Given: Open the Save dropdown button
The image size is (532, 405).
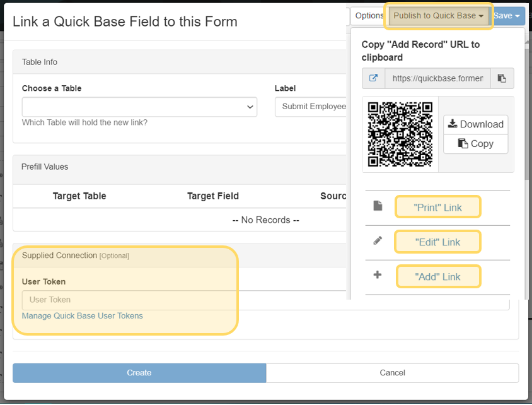Looking at the screenshot, I should point(507,16).
